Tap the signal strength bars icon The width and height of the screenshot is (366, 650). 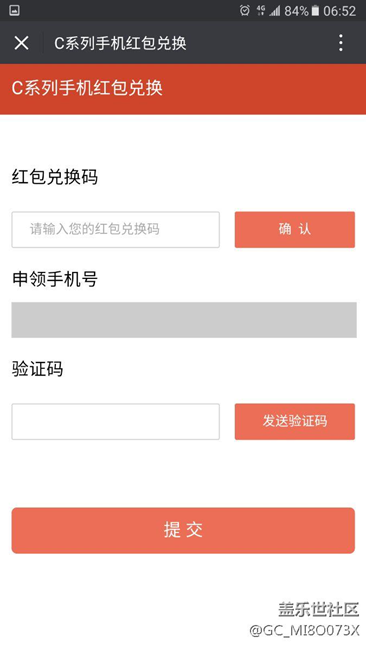(x=274, y=11)
